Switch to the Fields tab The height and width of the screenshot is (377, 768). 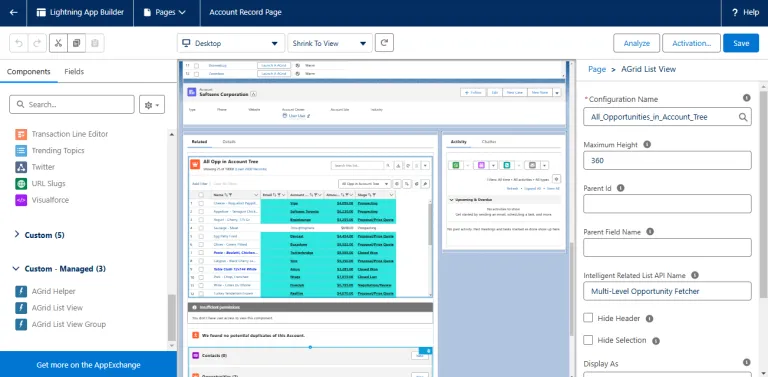74,71
